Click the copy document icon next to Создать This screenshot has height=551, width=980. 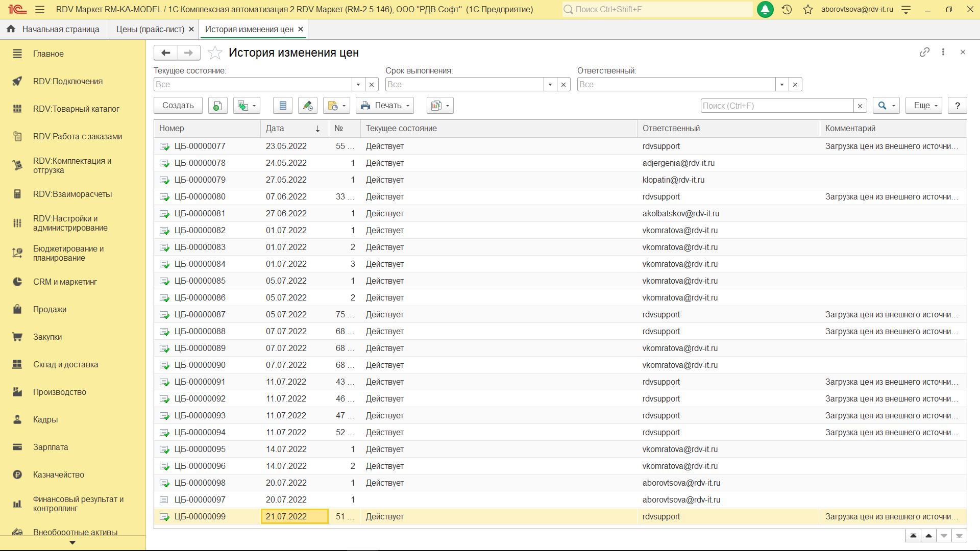pyautogui.click(x=217, y=106)
